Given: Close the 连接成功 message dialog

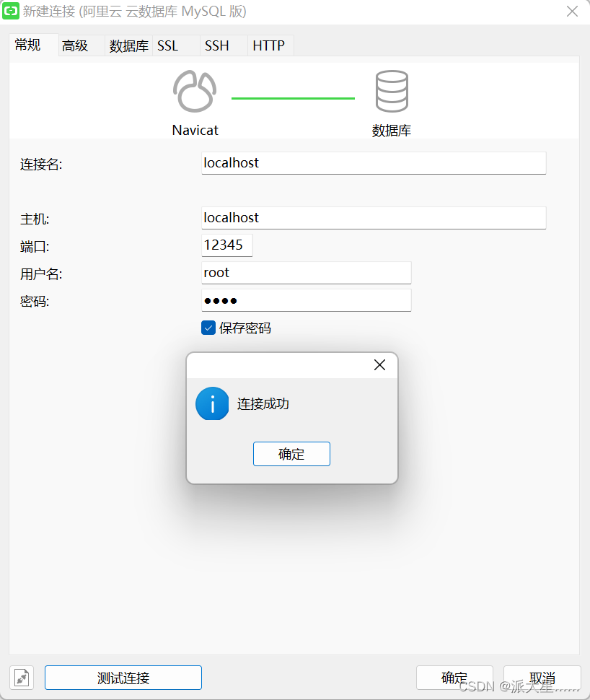Looking at the screenshot, I should pos(380,365).
